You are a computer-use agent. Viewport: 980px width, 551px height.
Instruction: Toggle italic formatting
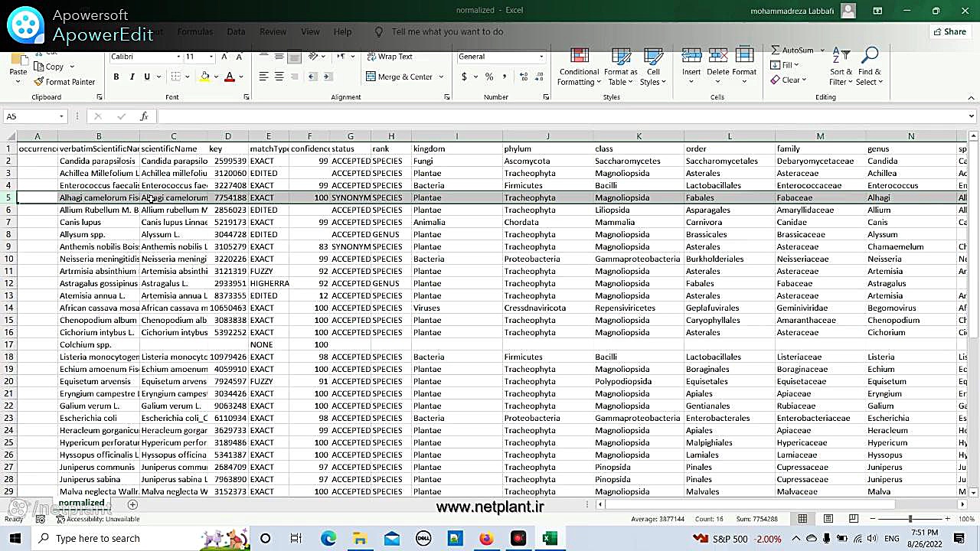[x=132, y=77]
